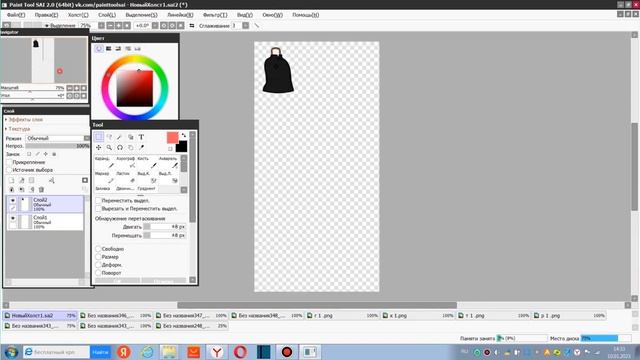Open the Холст menu

[78, 15]
